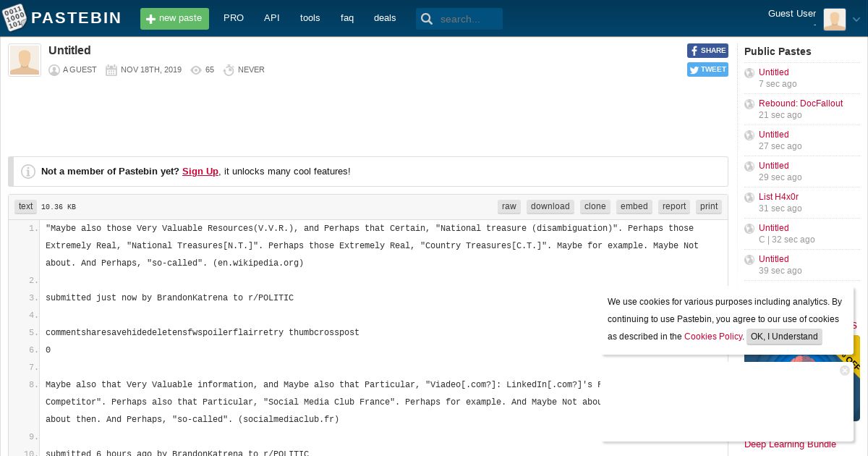Image resolution: width=868 pixels, height=456 pixels.
Task: Share the paste on Facebook
Action: pos(707,51)
